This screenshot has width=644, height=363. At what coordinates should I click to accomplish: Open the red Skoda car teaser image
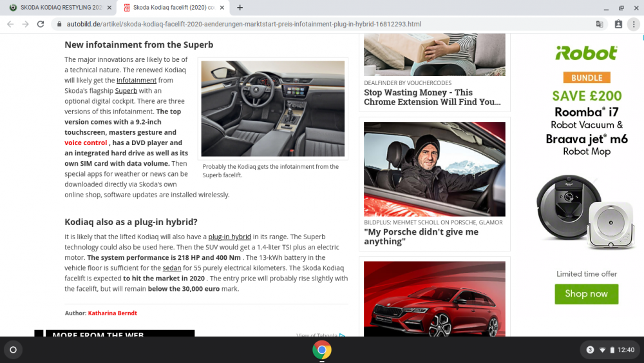click(x=435, y=299)
